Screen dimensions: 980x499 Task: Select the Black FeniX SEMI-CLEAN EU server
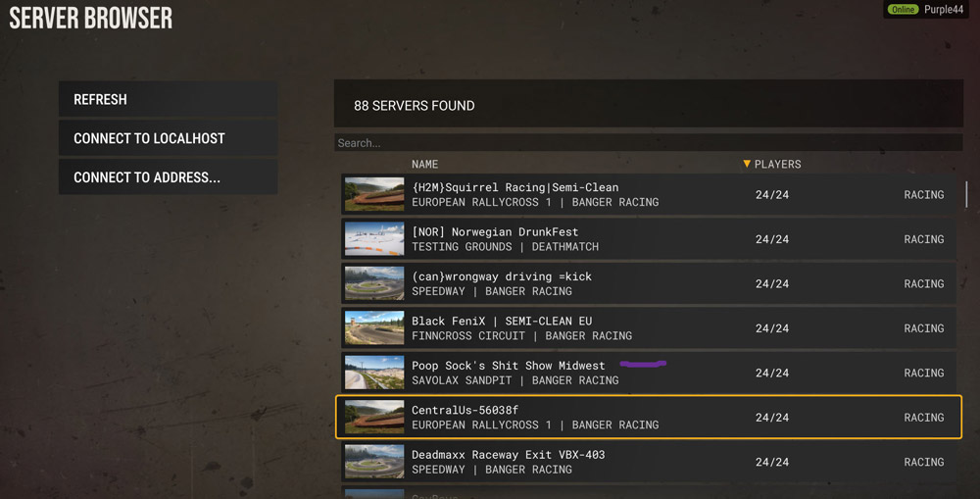tap(648, 328)
